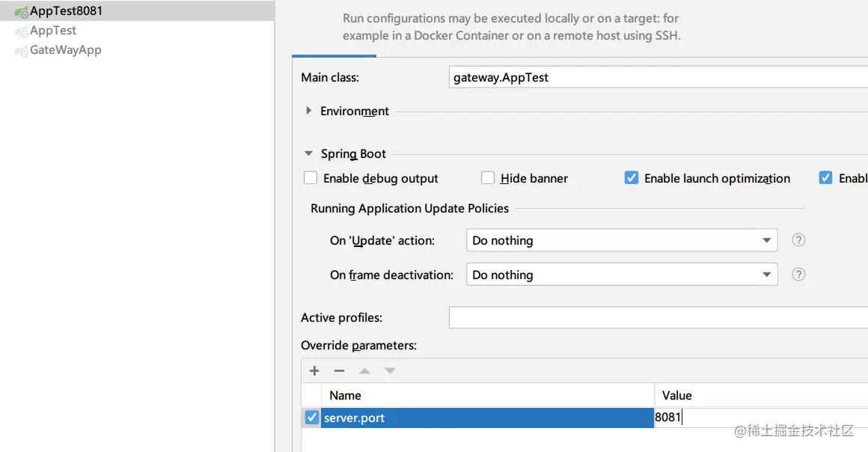The image size is (868, 452).
Task: Move override parameter down
Action: (x=390, y=370)
